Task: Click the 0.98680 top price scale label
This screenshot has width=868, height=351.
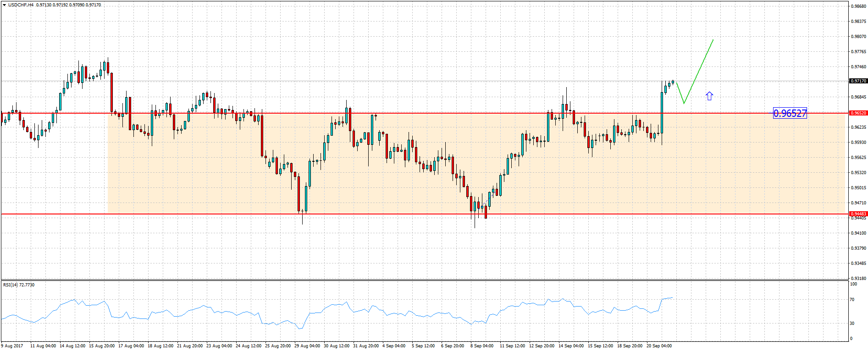Action: click(858, 6)
